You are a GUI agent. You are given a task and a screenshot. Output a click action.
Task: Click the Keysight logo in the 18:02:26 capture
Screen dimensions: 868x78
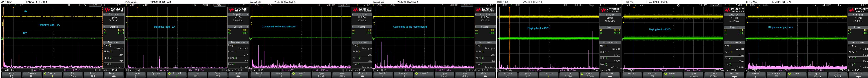362,10
